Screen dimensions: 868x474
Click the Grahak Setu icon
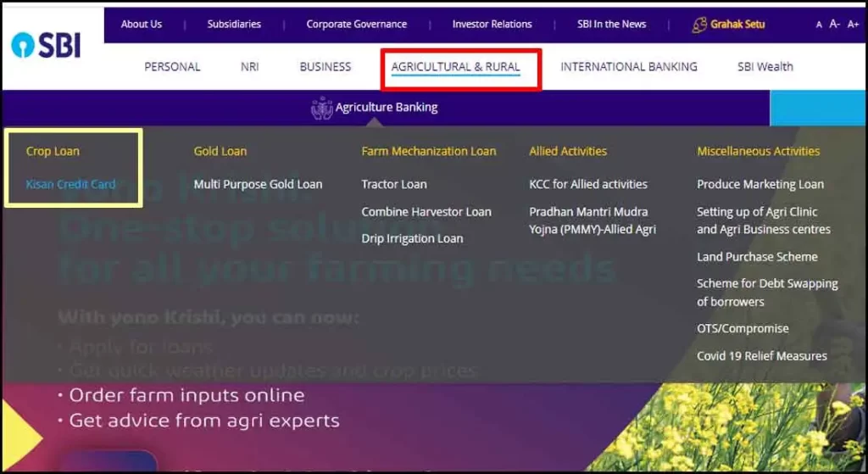(699, 25)
